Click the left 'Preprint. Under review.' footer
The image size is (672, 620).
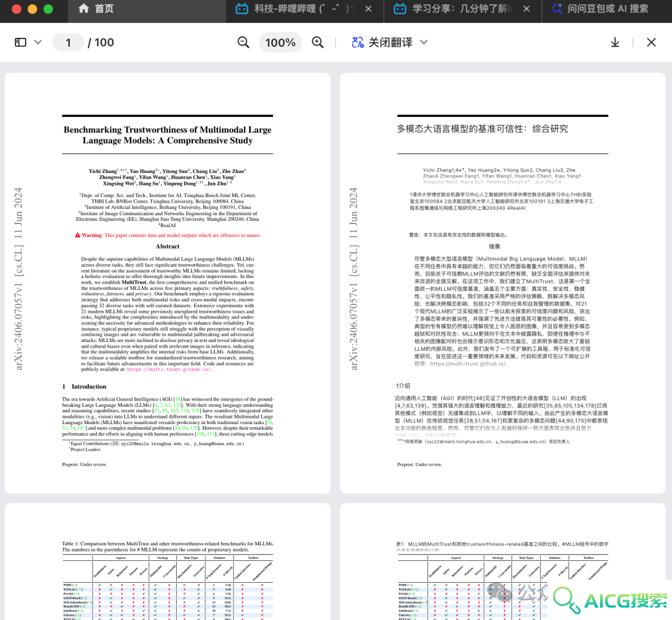[x=85, y=465]
